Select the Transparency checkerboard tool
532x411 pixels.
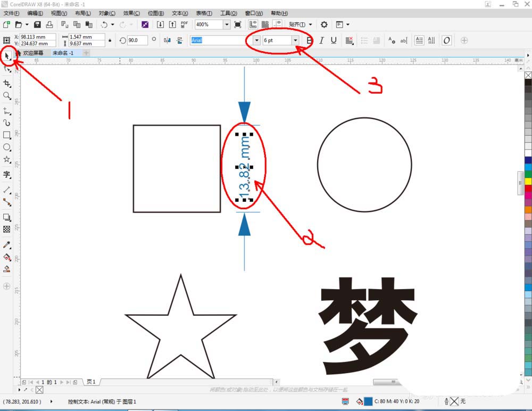click(7, 229)
